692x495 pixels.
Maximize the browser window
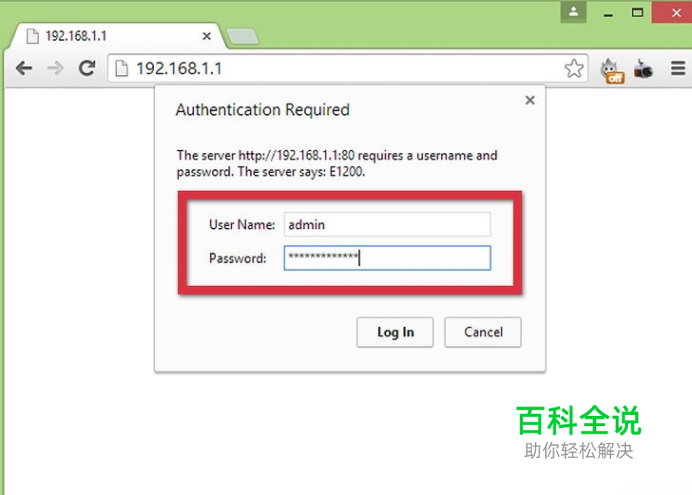637,12
